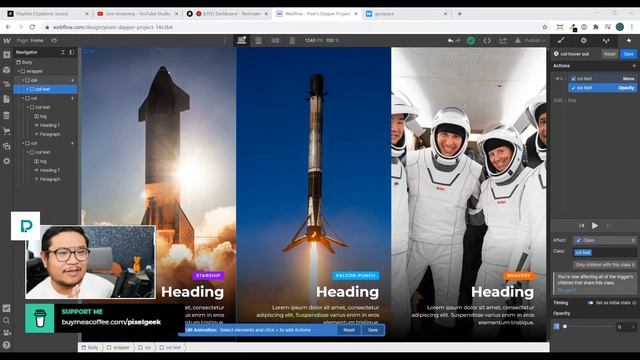This screenshot has height=360, width=640.
Task: Select wrapper in the bottom breadcrumb bar
Action: pyautogui.click(x=118, y=347)
